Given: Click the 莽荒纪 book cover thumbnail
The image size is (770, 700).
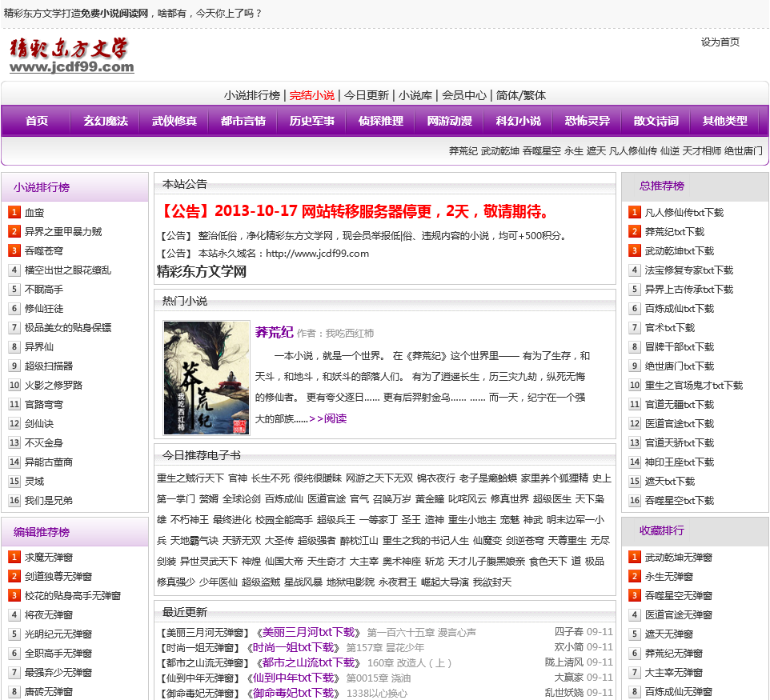Looking at the screenshot, I should coord(207,378).
